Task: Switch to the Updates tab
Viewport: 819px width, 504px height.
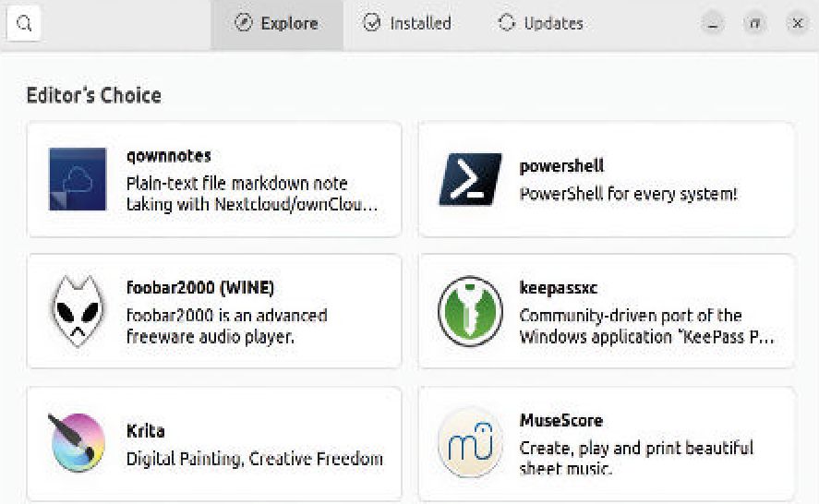Action: tap(541, 24)
